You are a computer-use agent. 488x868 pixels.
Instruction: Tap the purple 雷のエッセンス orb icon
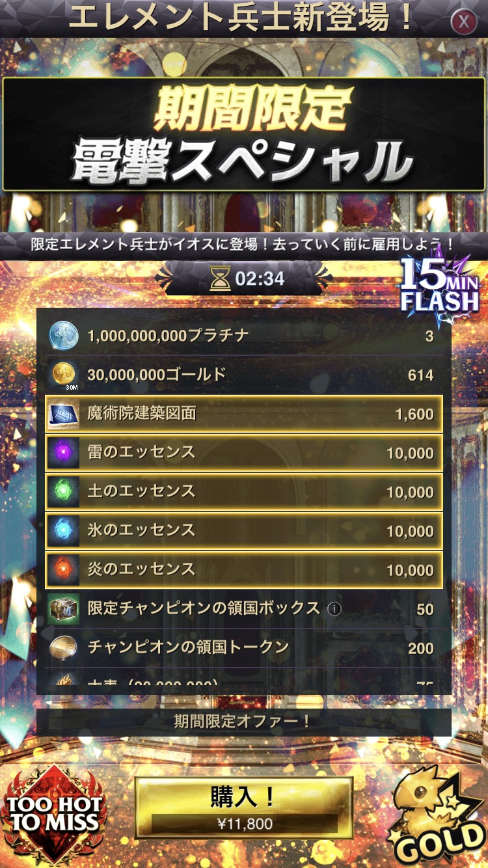[x=64, y=453]
